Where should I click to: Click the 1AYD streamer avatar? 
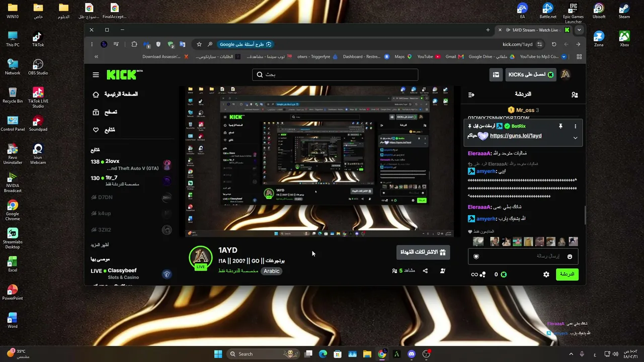tap(201, 258)
